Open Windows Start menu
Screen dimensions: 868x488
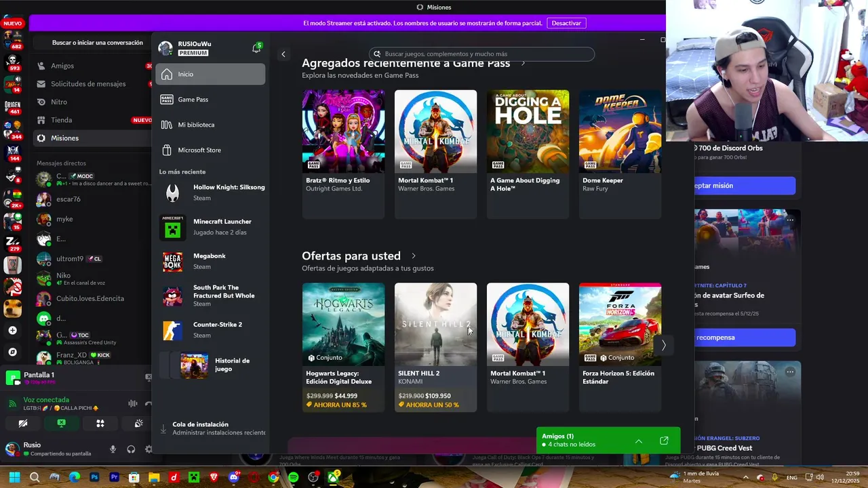(14, 478)
